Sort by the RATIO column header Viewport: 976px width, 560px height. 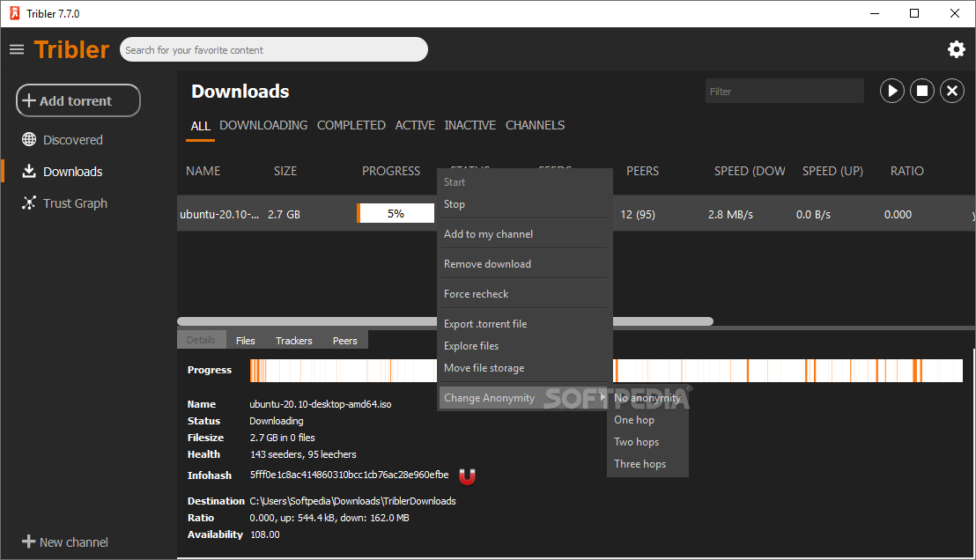(x=907, y=171)
